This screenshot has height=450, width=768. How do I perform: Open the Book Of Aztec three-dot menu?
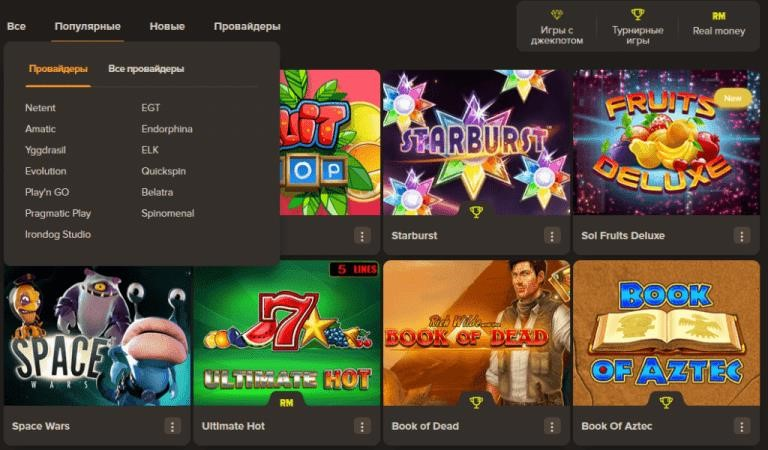(x=742, y=426)
